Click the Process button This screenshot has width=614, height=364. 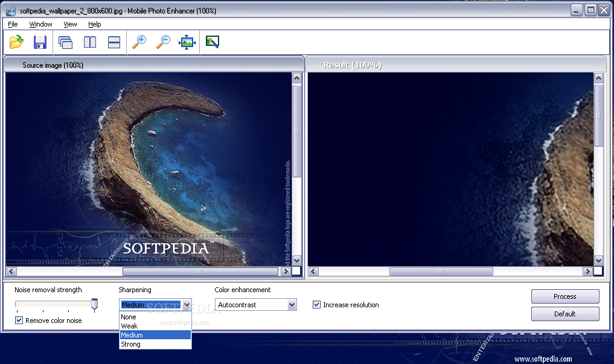tap(565, 296)
